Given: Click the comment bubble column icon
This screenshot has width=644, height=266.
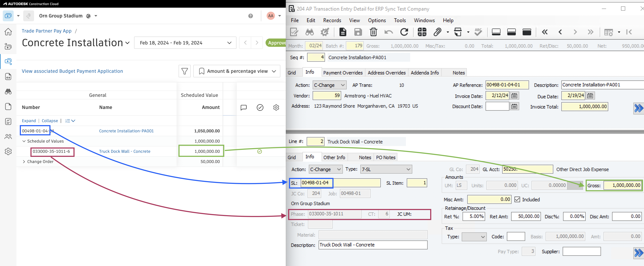Looking at the screenshot, I should click(x=243, y=107).
